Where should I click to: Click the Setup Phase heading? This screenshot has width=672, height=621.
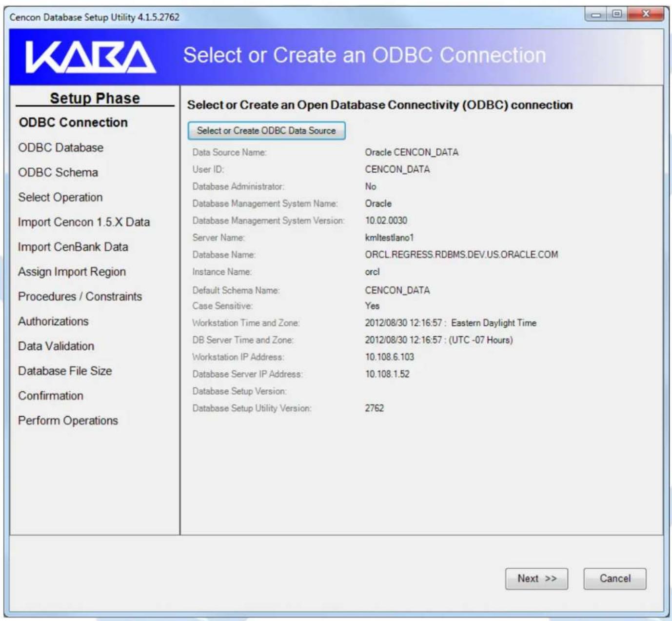pyautogui.click(x=95, y=98)
